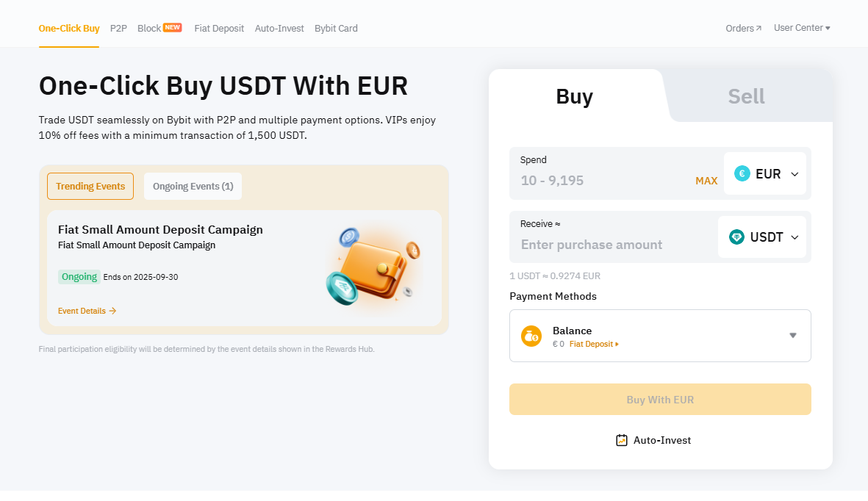This screenshot has width=868, height=501.
Task: Select the Ongoing Events (1) tab
Action: click(193, 186)
